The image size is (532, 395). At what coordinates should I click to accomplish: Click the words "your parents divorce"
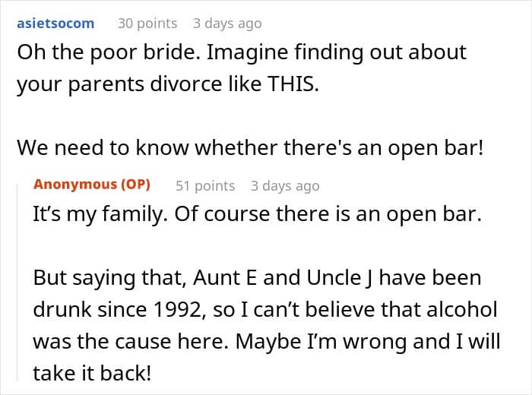119,84
